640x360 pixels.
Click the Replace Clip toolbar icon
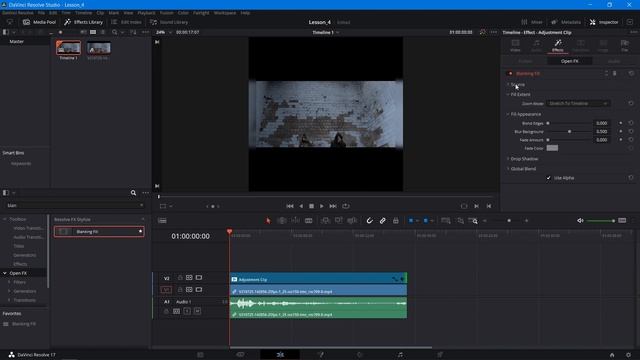click(352, 220)
